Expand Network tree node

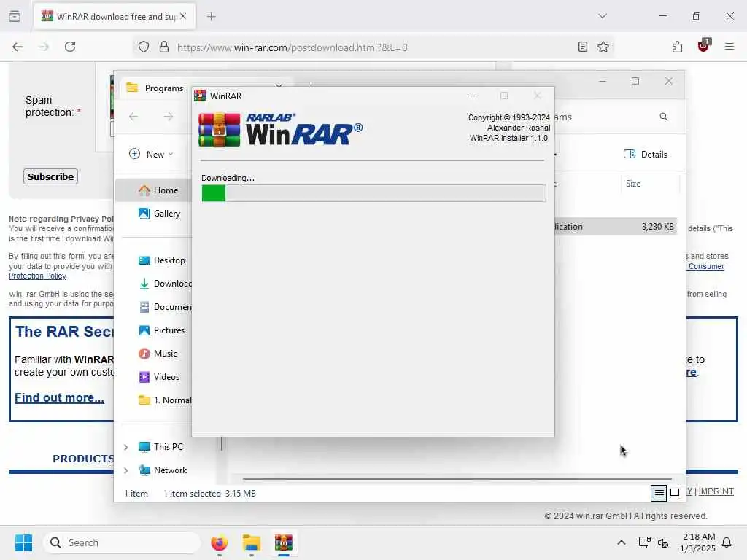point(125,470)
